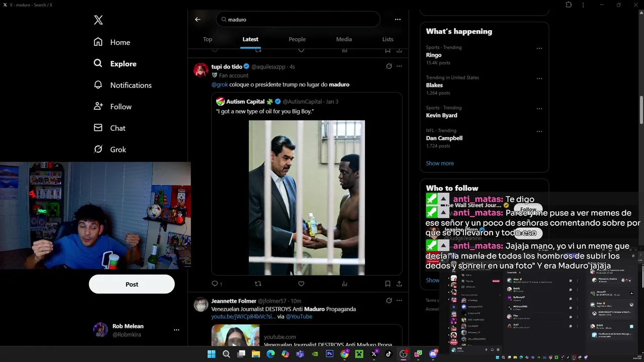Open tupi do tido profile avatar
The height and width of the screenshot is (362, 644).
(201, 70)
